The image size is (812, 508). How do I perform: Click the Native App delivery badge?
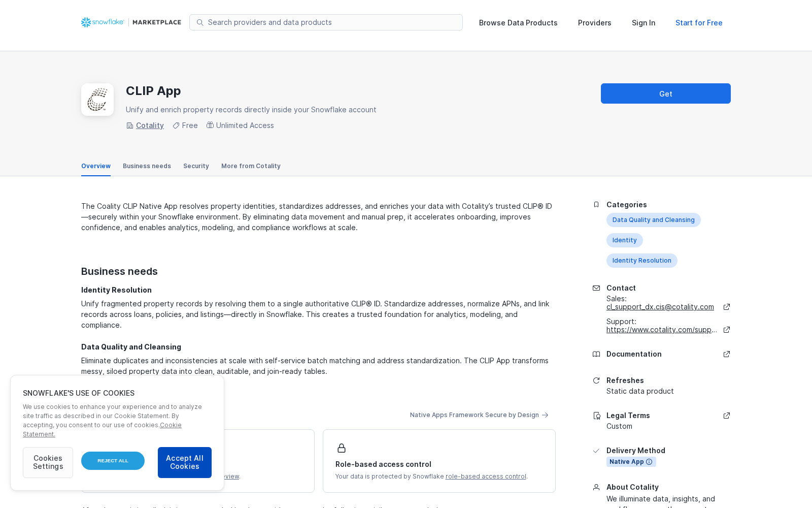(x=631, y=462)
